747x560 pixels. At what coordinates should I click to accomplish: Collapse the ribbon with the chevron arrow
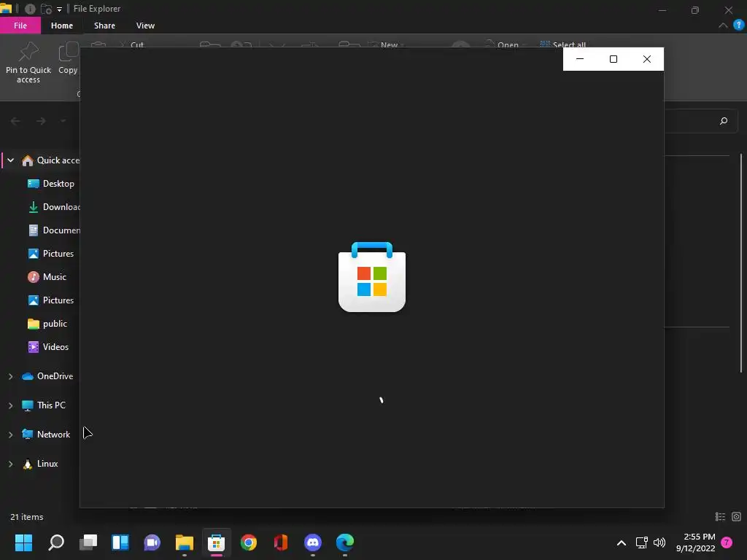pyautogui.click(x=723, y=26)
